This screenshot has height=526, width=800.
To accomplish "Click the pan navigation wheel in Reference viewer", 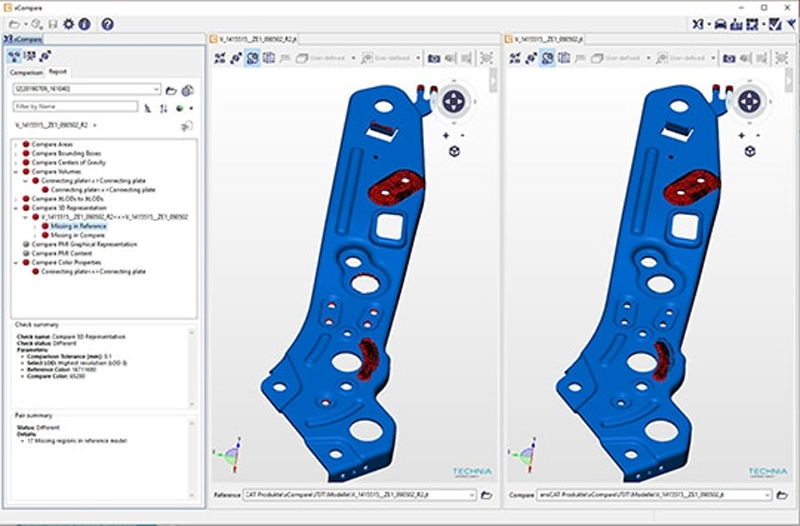I will pyautogui.click(x=454, y=102).
